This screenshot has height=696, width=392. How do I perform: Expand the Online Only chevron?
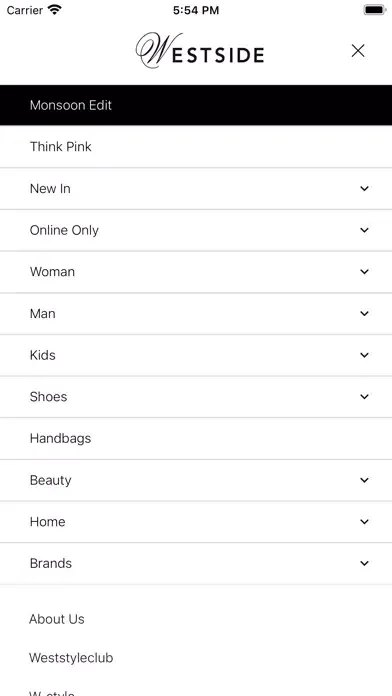(x=364, y=230)
